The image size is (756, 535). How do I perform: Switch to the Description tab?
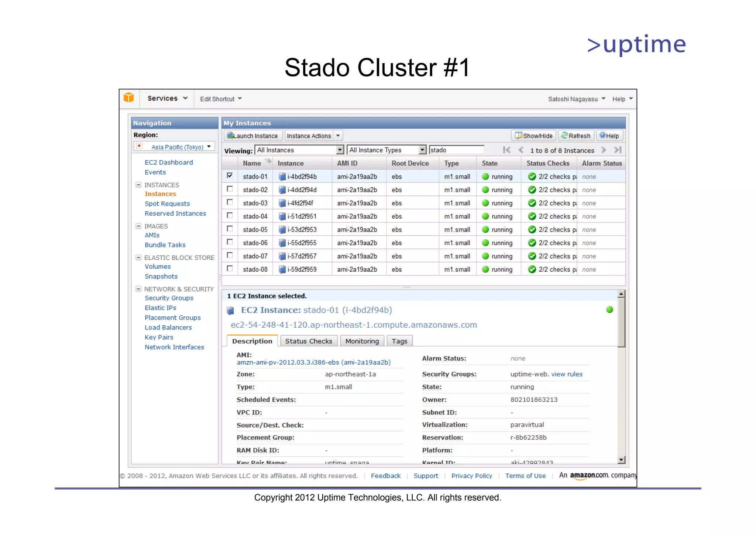(x=252, y=341)
